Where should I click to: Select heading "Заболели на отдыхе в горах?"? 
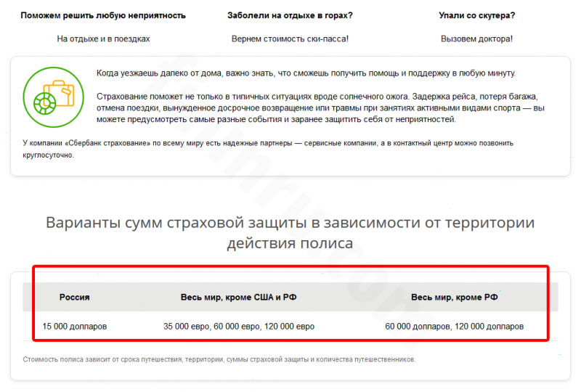[x=290, y=15]
